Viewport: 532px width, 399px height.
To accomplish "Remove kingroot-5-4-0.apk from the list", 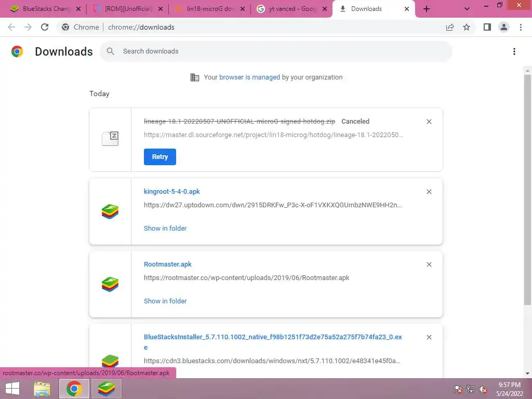I will point(429,192).
